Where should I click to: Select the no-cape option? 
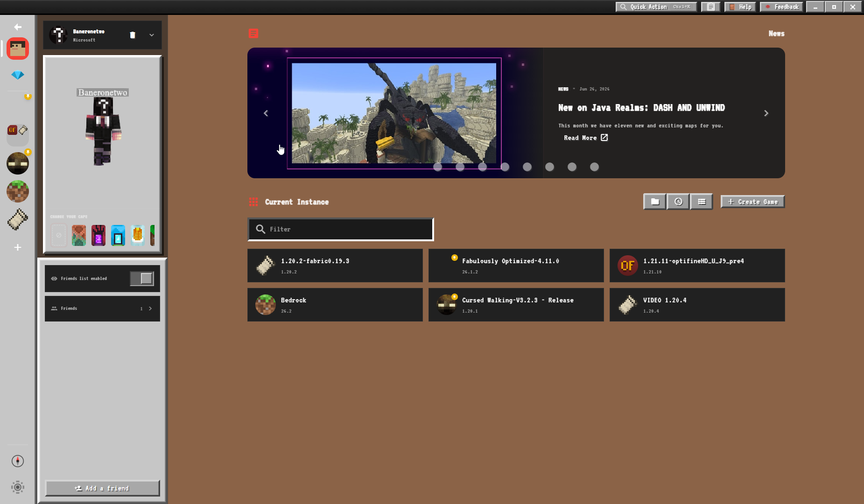pyautogui.click(x=59, y=235)
